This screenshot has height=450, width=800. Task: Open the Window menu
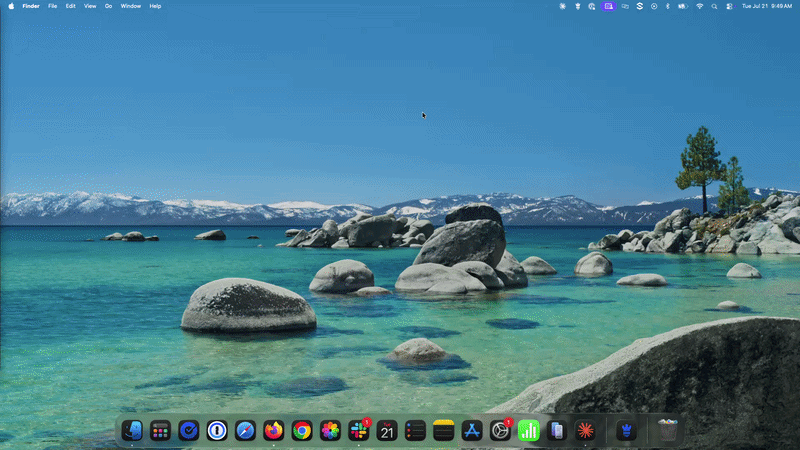(x=131, y=6)
